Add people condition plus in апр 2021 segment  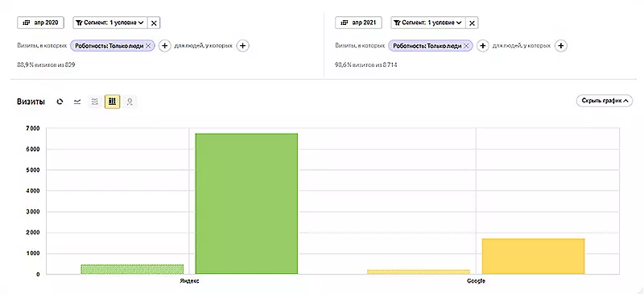tap(561, 46)
